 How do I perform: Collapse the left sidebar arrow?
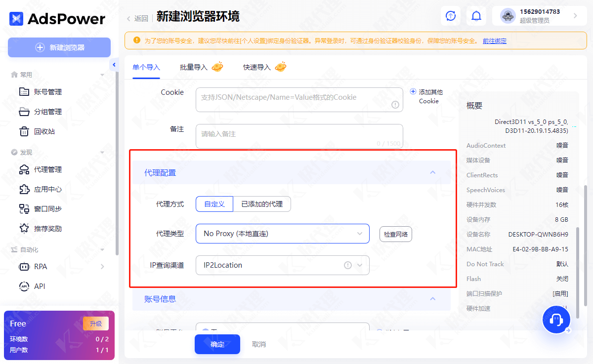114,65
